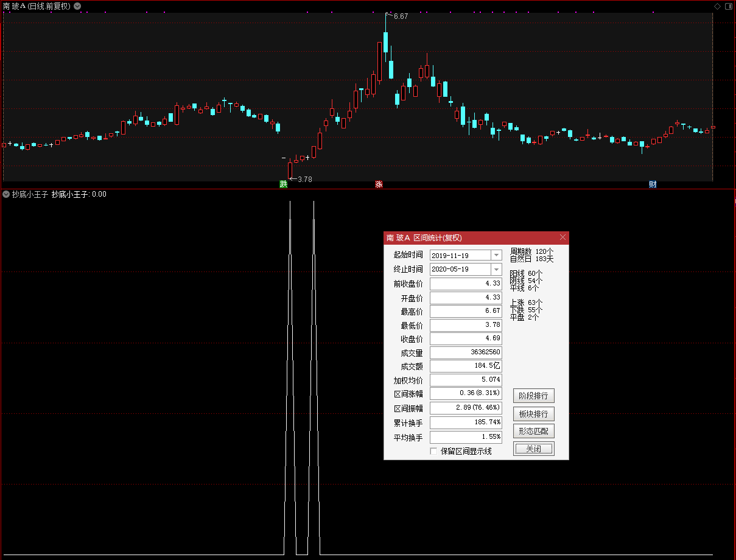Click the 终止时间 date field 2020-05-19
This screenshot has height=560, width=736.
point(460,269)
